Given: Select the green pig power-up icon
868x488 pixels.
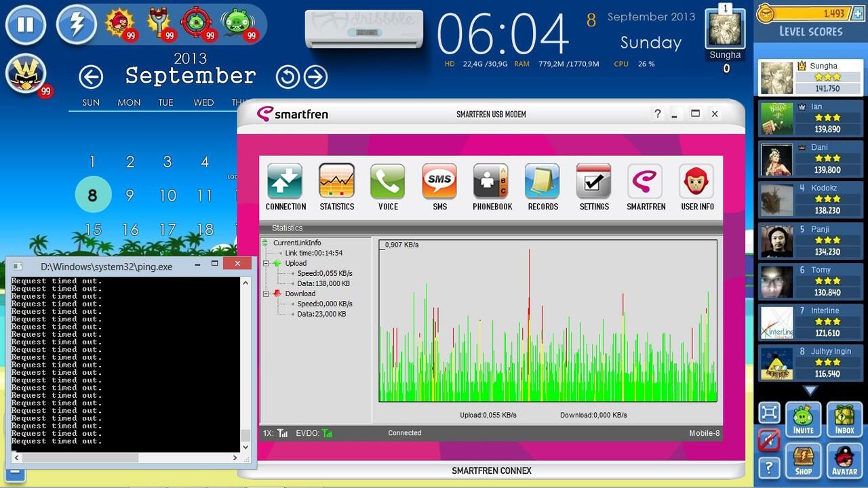Looking at the screenshot, I should coord(238,24).
